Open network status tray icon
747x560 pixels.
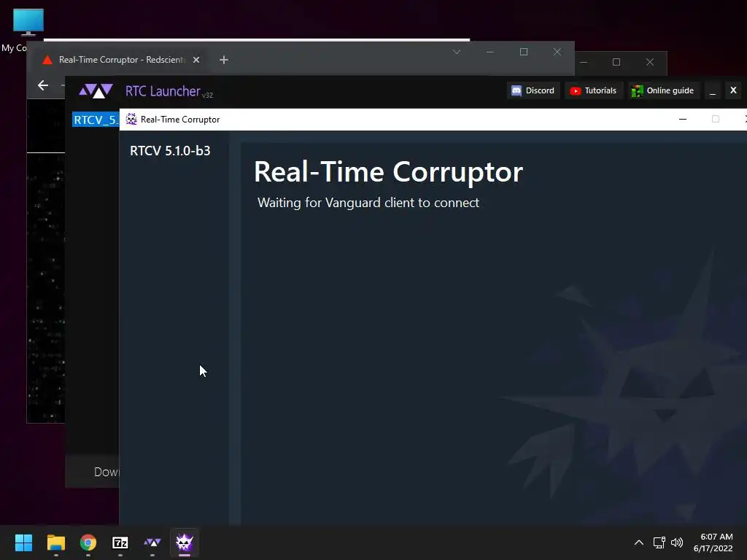(659, 542)
